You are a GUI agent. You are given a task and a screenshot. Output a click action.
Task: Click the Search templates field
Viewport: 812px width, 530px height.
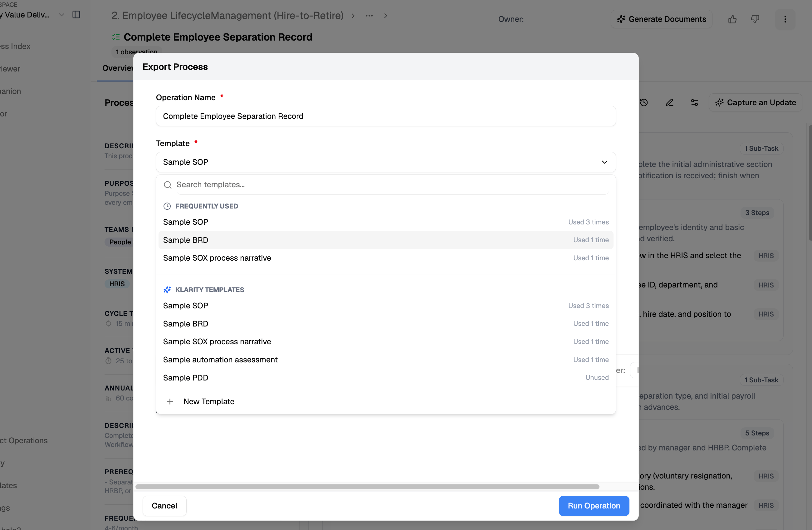[392, 185]
